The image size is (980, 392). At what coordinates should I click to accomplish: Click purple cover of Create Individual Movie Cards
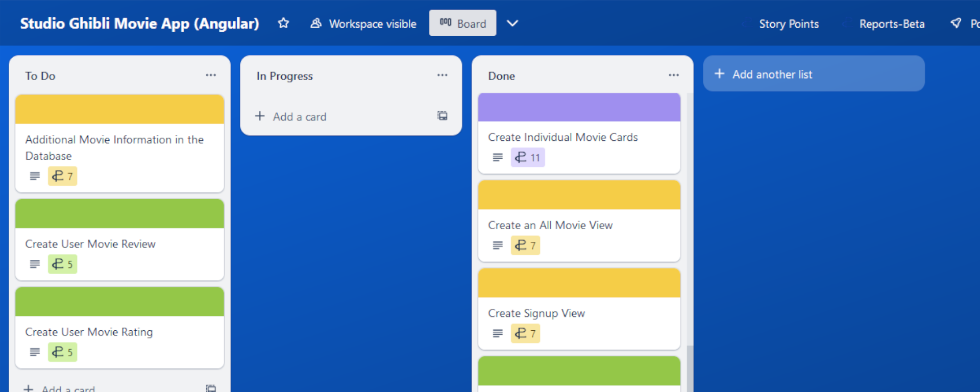(x=579, y=107)
